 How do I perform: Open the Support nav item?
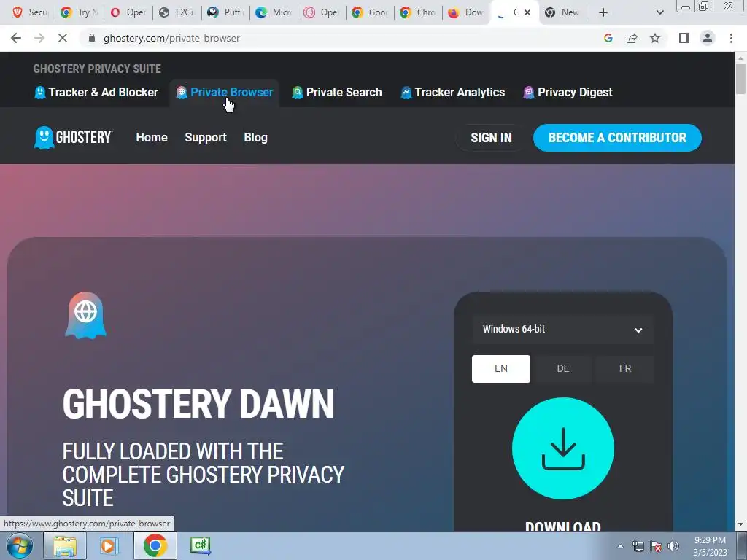205,138
